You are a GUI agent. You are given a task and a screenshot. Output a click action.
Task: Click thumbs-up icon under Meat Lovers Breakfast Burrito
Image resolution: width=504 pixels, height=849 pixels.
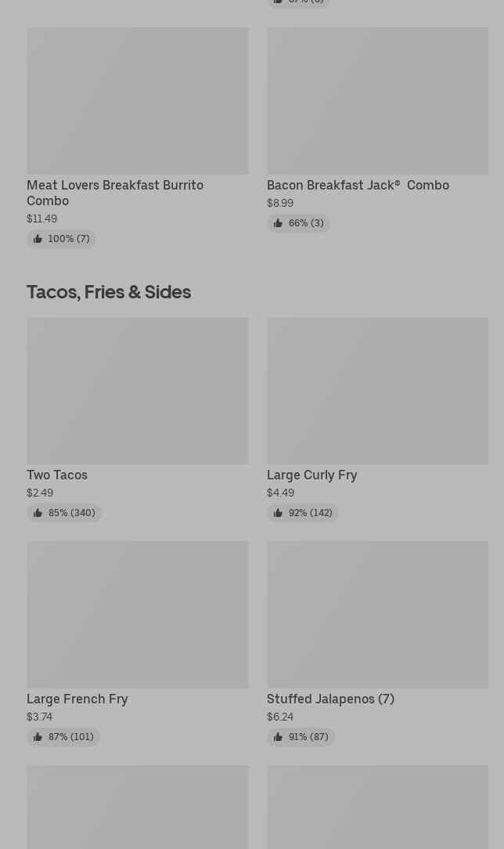38,239
